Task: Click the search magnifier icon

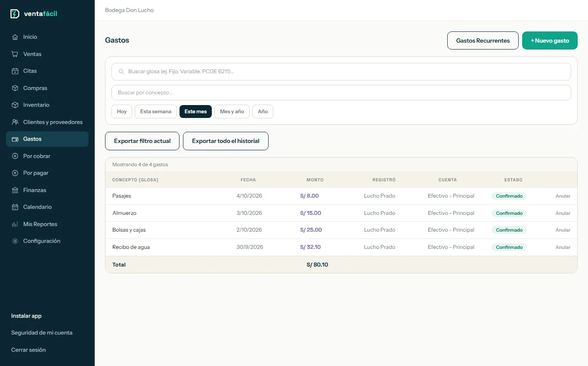Action: point(121,71)
